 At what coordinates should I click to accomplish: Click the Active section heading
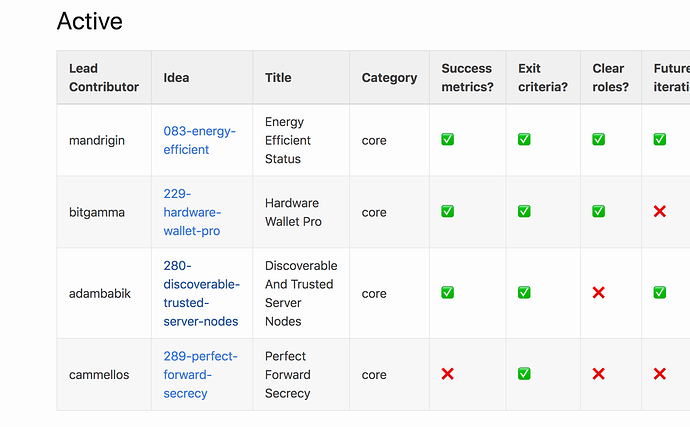(x=90, y=21)
